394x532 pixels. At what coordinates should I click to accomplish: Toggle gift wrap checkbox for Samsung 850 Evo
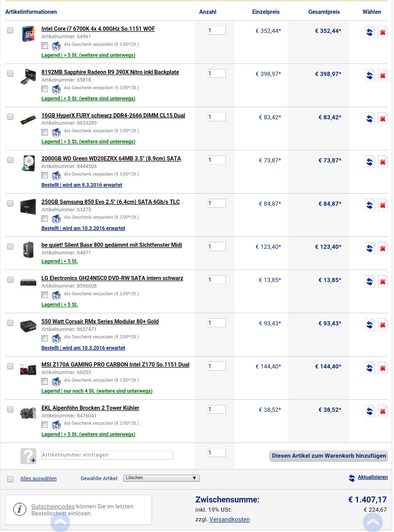point(44,218)
